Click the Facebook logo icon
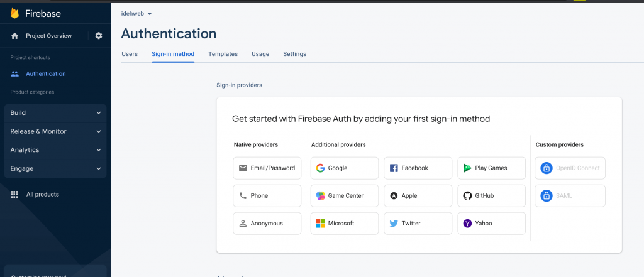The width and height of the screenshot is (644, 277). click(x=394, y=168)
